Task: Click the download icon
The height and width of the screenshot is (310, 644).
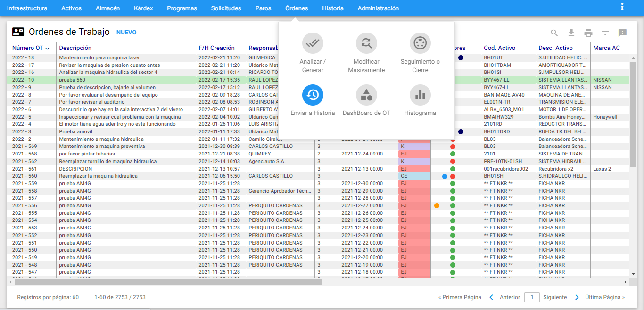Action: point(571,33)
